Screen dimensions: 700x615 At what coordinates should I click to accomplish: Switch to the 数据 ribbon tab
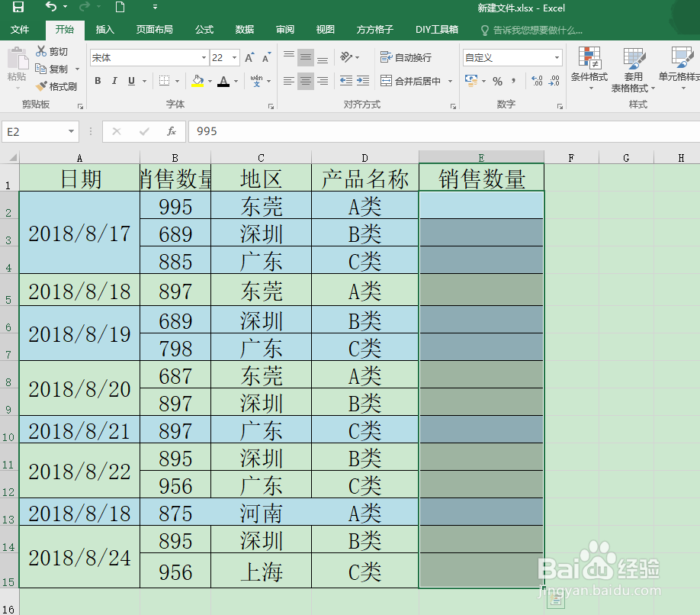pos(244,31)
